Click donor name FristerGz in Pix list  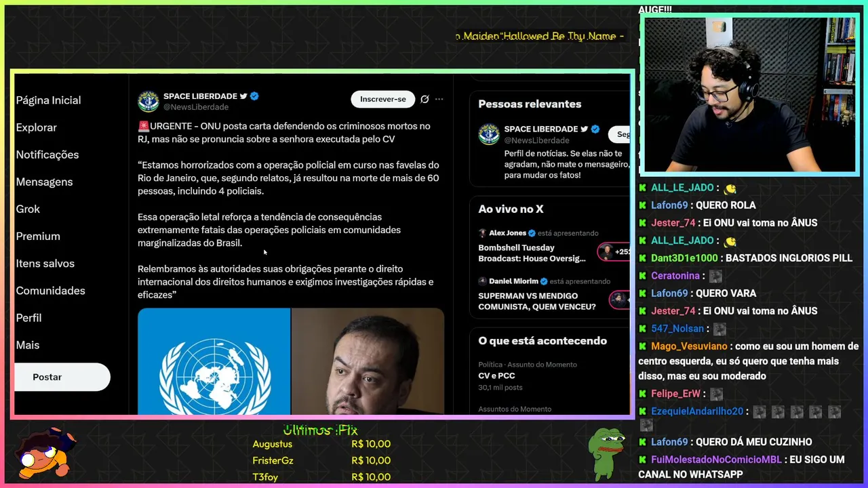click(x=273, y=460)
